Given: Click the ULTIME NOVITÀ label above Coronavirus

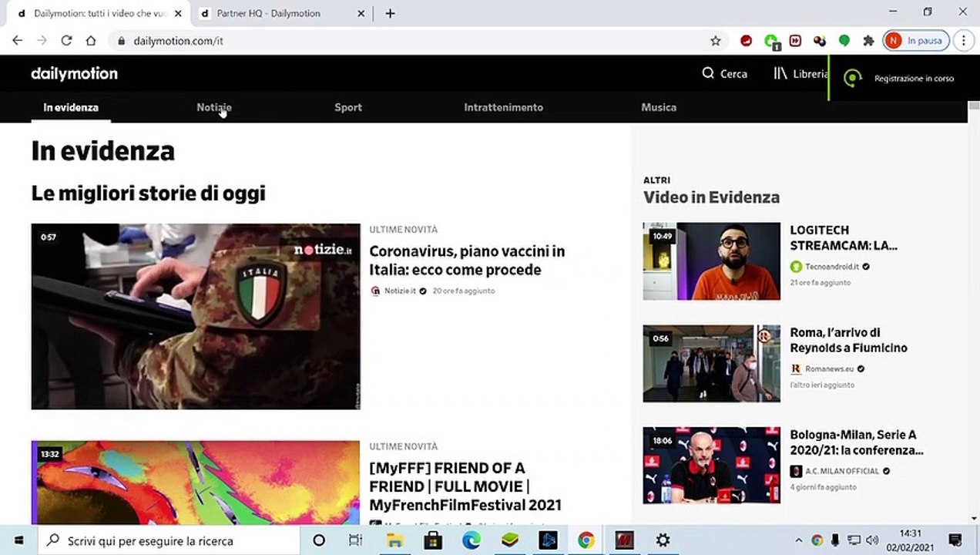Looking at the screenshot, I should (403, 230).
